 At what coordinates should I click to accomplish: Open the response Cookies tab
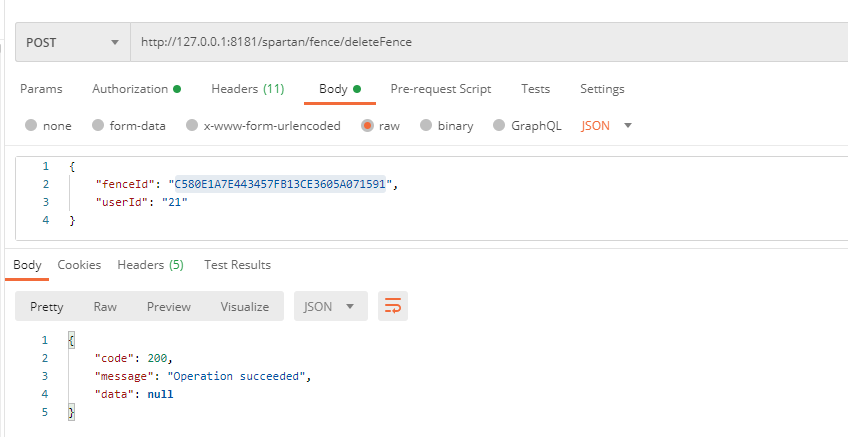pyautogui.click(x=79, y=265)
